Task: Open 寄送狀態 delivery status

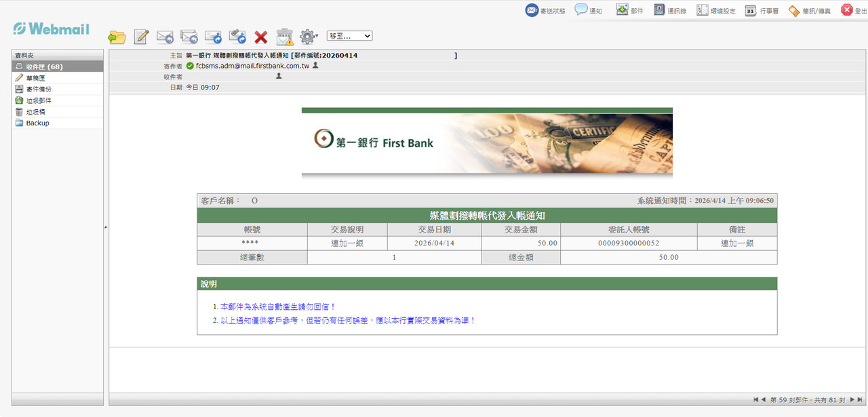Action: 545,10
